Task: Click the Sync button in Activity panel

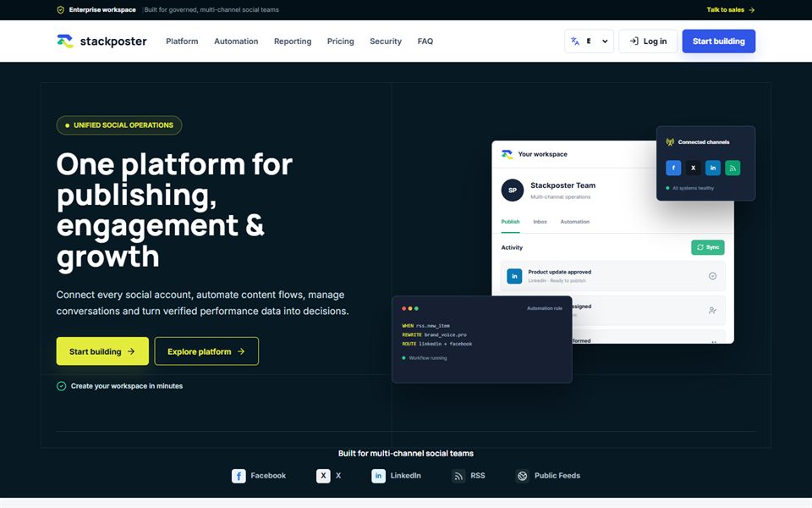Action: tap(707, 247)
